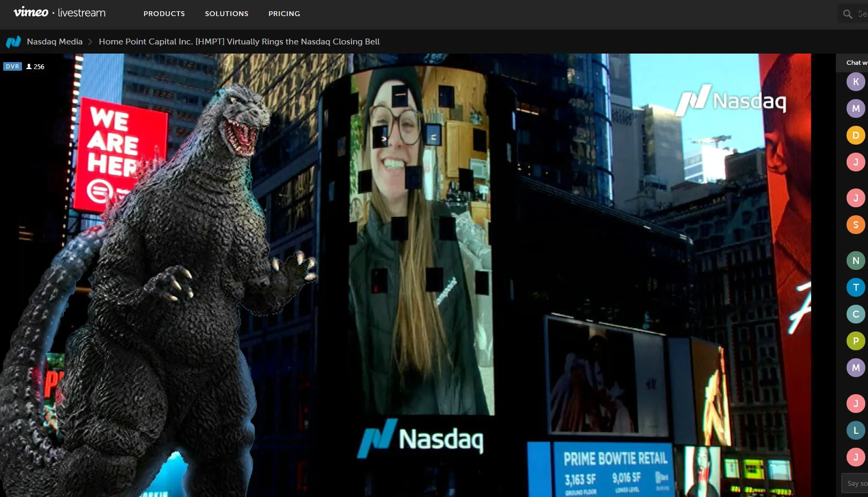Open the olive P chat avatar

(856, 341)
